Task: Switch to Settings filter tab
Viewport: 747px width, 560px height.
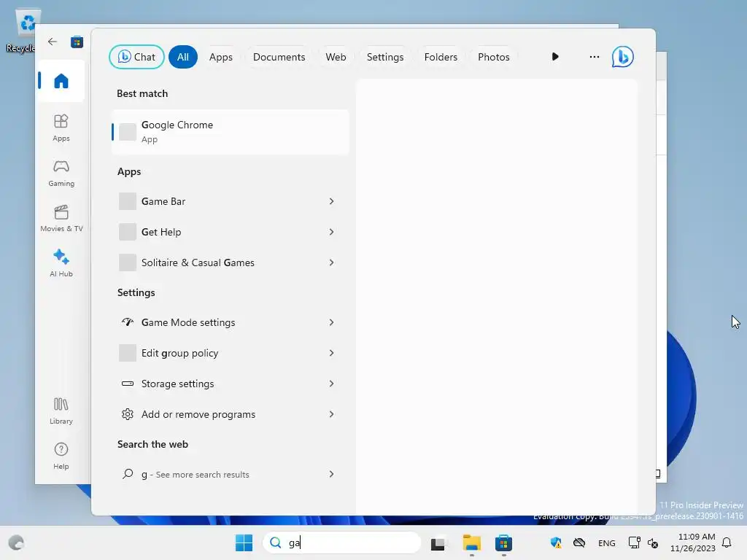Action: (385, 57)
